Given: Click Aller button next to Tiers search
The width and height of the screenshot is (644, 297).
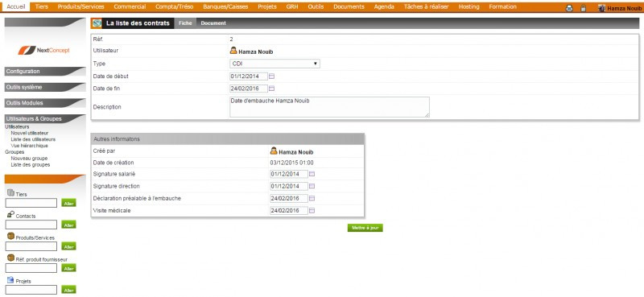Looking at the screenshot, I should (68, 203).
